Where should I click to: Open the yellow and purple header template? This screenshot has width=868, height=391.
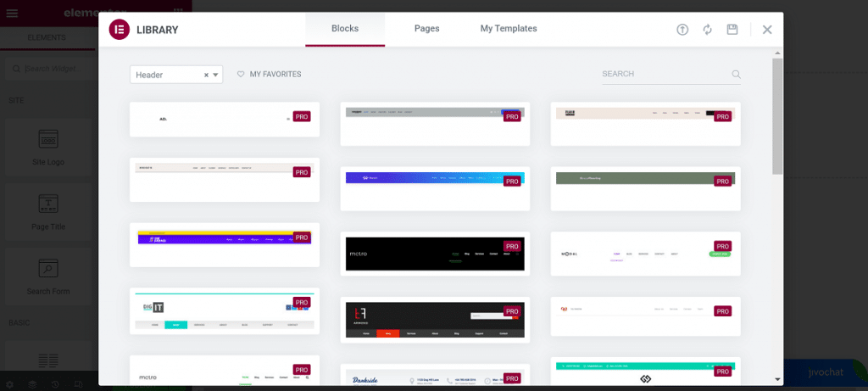224,245
